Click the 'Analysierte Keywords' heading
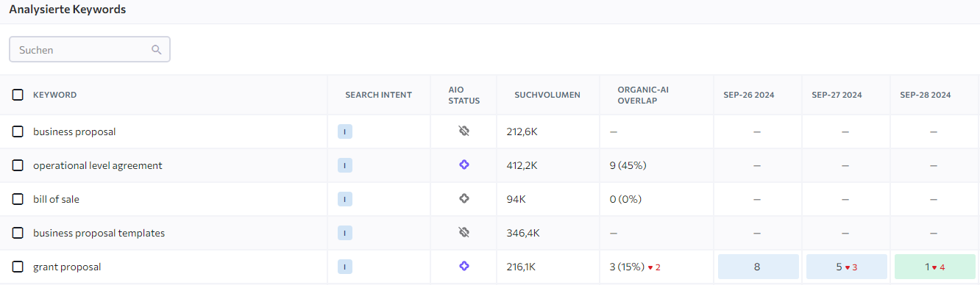This screenshot has height=285, width=980. coord(67,10)
